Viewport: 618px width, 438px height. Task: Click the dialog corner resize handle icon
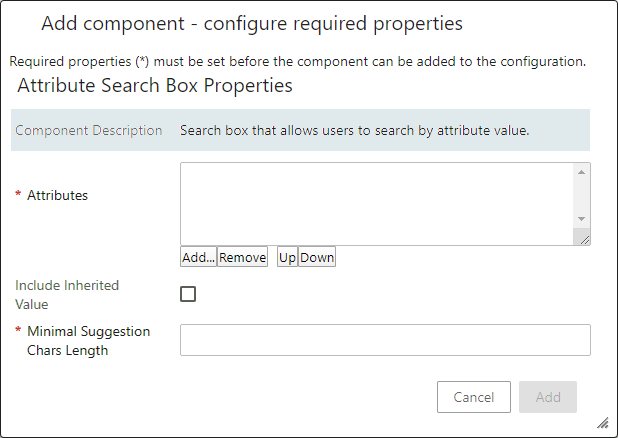pyautogui.click(x=603, y=423)
